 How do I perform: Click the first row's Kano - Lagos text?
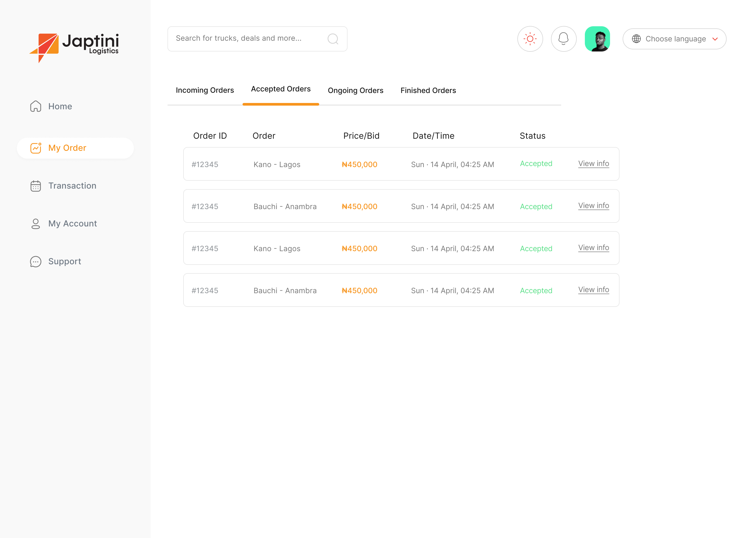(x=277, y=165)
